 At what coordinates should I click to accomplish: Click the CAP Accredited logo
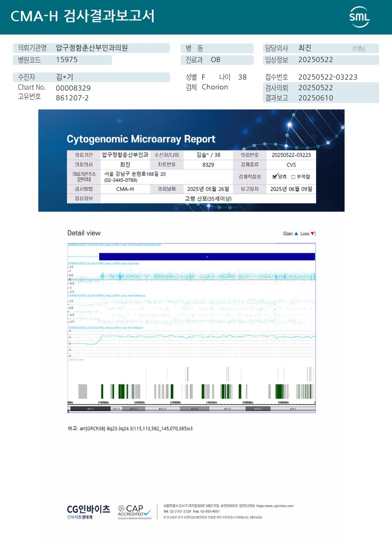(x=135, y=512)
